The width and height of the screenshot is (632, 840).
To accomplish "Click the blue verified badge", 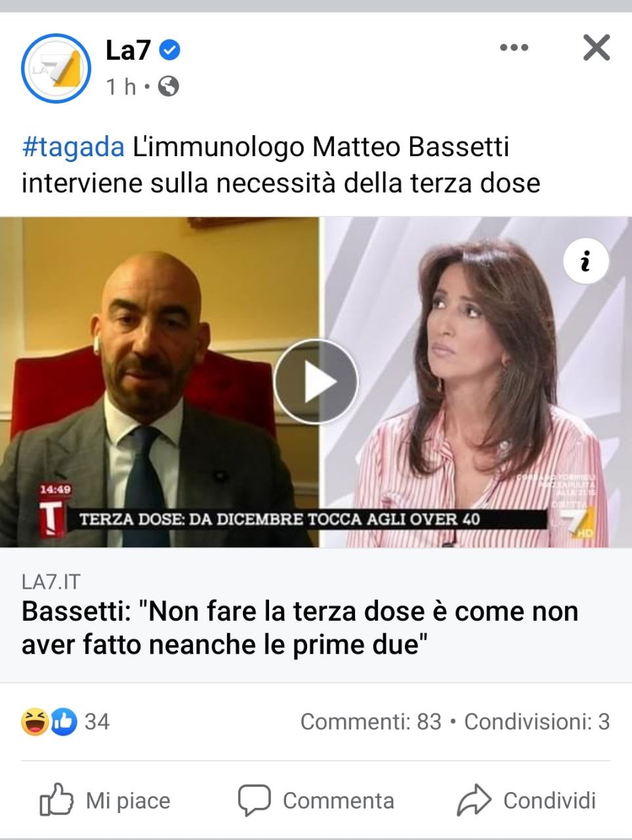I will pyautogui.click(x=171, y=50).
